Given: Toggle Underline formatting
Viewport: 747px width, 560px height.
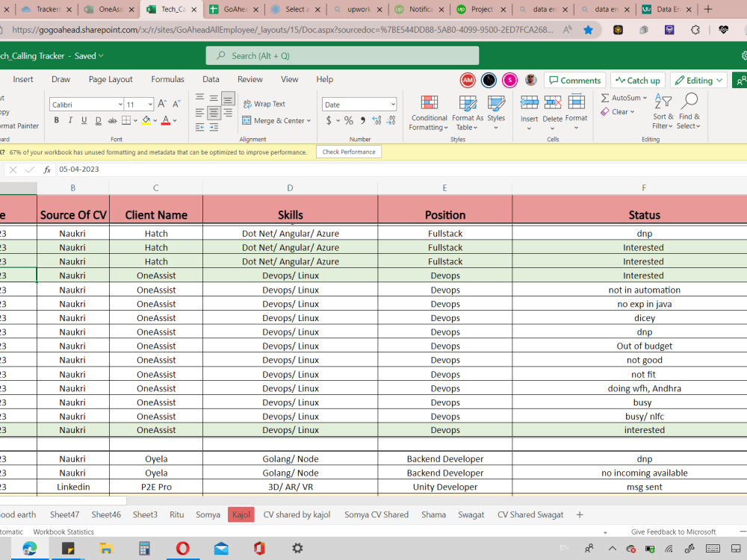Looking at the screenshot, I should click(x=84, y=120).
